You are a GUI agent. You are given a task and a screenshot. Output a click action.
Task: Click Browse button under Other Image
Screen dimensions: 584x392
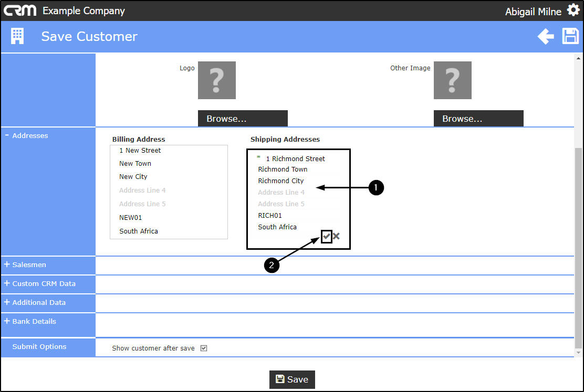coord(478,119)
